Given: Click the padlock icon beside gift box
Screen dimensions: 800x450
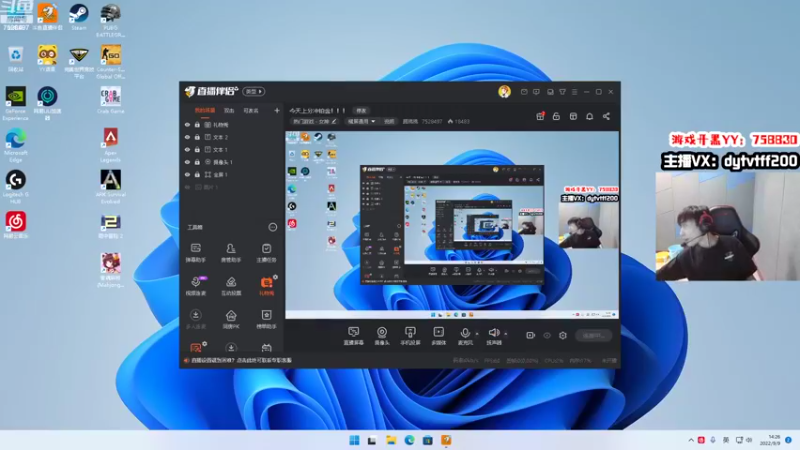Looking at the screenshot, I should pos(556,116).
